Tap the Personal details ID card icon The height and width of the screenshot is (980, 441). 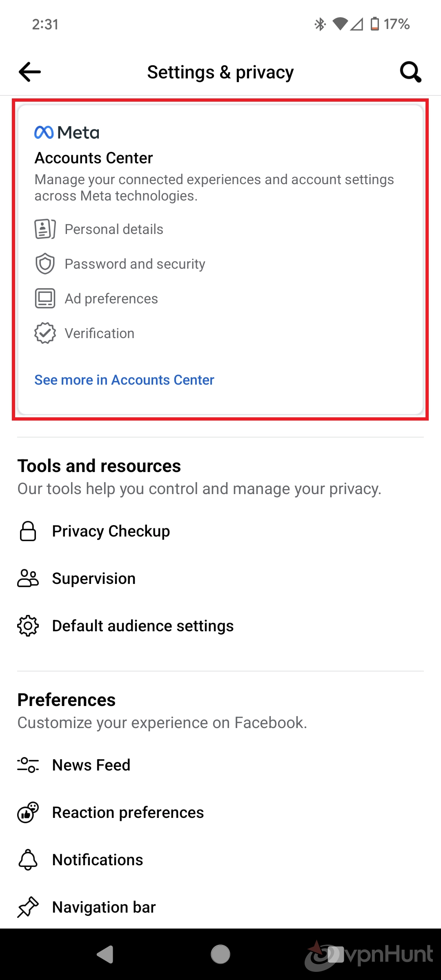[x=45, y=229]
